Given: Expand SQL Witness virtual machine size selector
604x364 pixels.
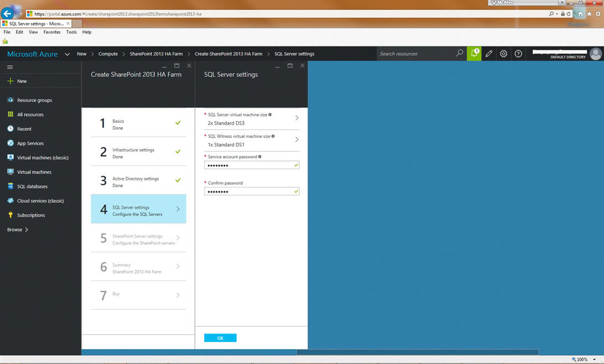Looking at the screenshot, I should (x=296, y=140).
